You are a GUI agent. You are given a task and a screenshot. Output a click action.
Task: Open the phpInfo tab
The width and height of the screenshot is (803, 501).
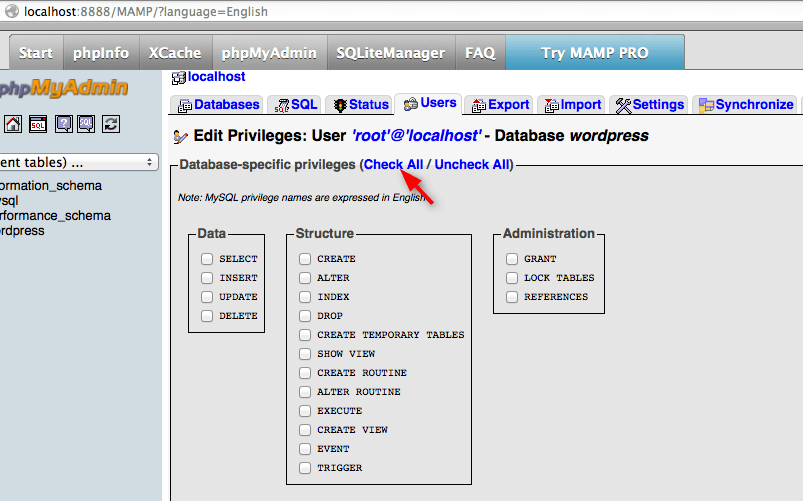(x=101, y=52)
